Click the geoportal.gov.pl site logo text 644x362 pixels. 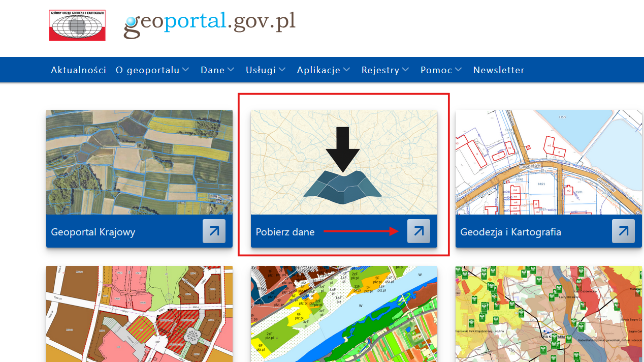pyautogui.click(x=209, y=23)
